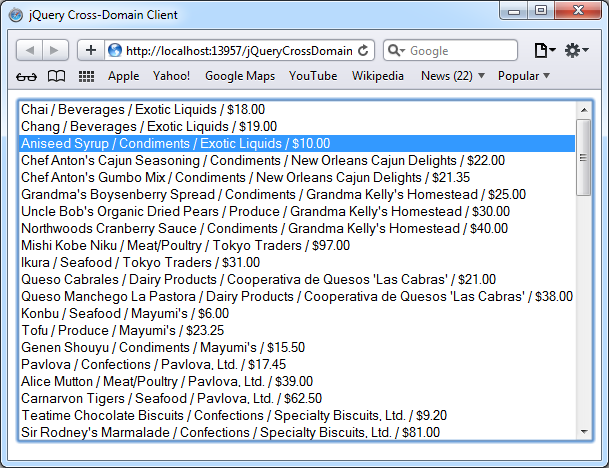The width and height of the screenshot is (609, 468).
Task: Open the Reading List glasses icon
Action: (x=28, y=76)
